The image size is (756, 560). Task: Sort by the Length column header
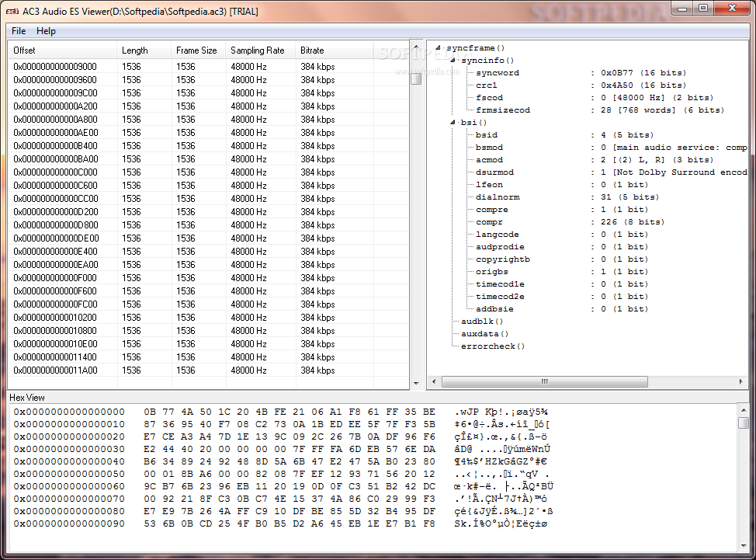click(144, 50)
